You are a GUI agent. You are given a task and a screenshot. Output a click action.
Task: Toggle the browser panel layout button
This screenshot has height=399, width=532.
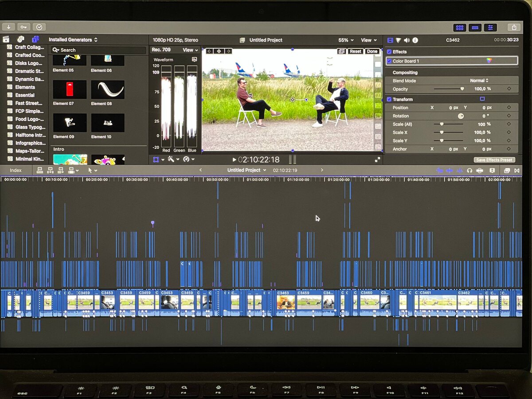[460, 27]
